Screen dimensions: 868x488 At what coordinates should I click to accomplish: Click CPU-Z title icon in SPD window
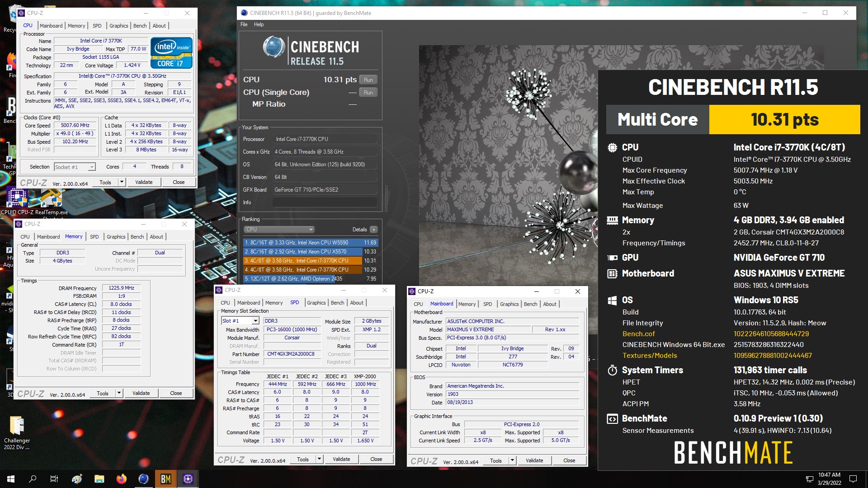[x=219, y=290]
